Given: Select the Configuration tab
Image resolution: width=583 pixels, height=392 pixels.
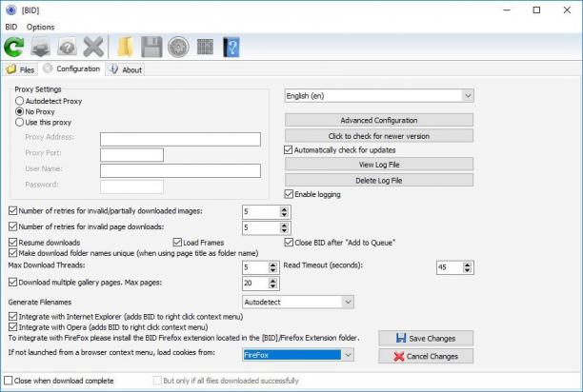Looking at the screenshot, I should point(71,69).
